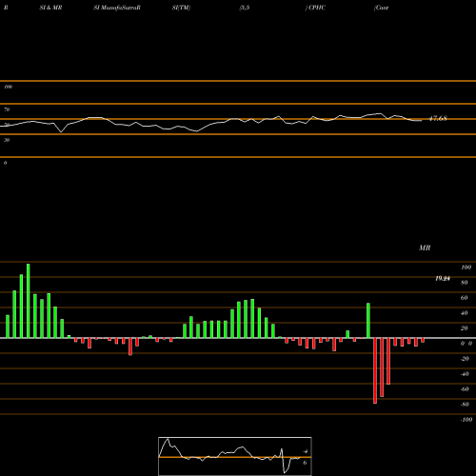476x476 pixels.
Task: Click the current RSI value 47.68
Action: click(x=438, y=119)
